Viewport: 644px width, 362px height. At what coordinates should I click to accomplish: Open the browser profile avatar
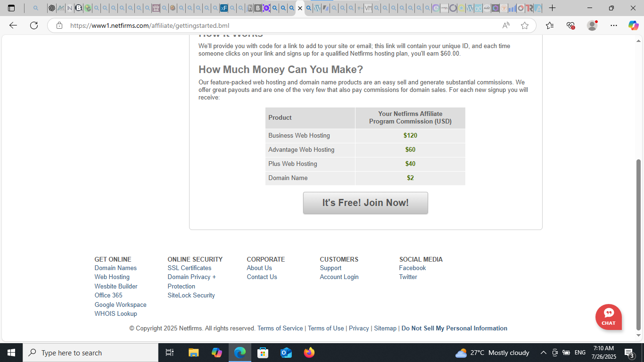click(x=592, y=25)
